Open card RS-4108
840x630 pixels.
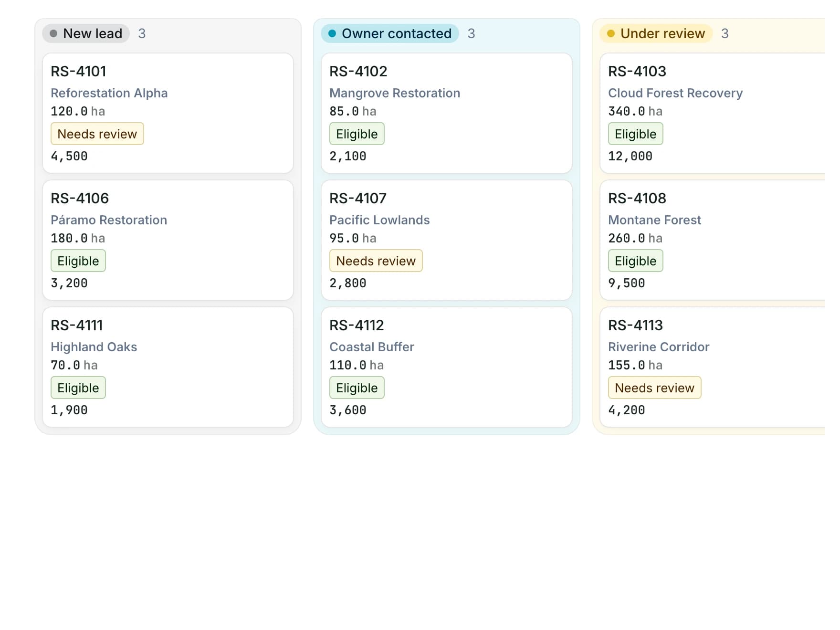[x=713, y=240]
